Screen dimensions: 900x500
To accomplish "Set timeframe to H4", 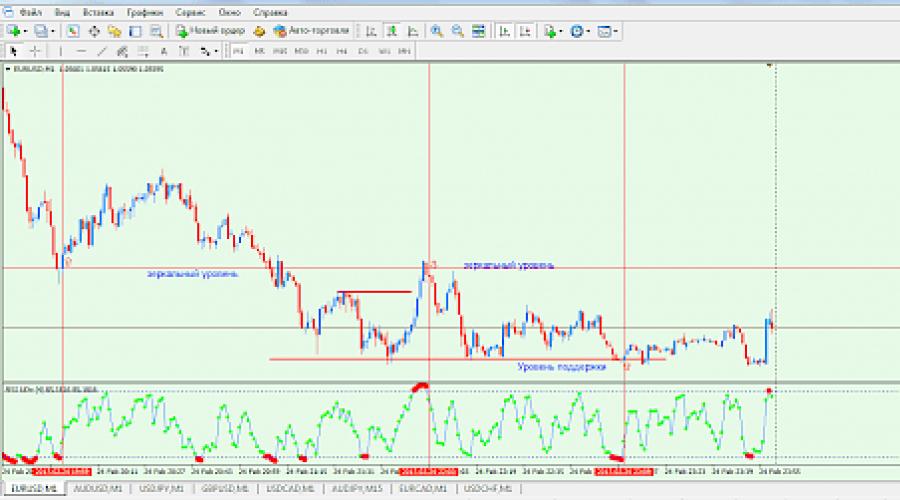I will [x=342, y=51].
